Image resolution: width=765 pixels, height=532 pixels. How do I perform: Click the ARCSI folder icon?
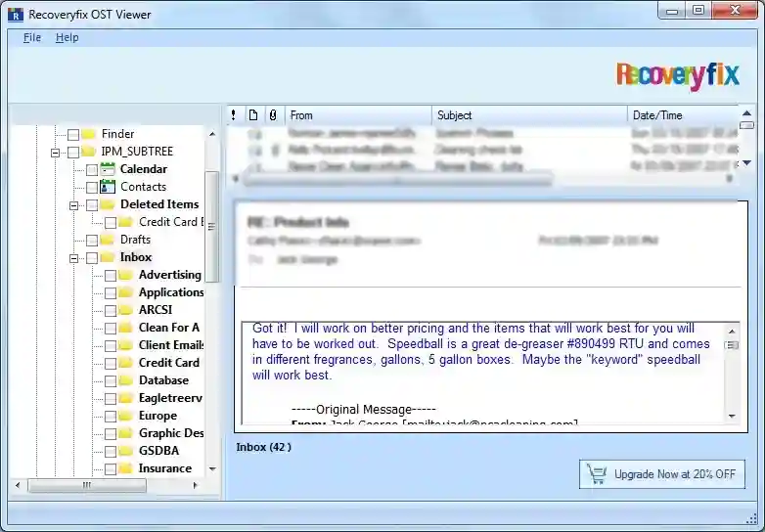(x=125, y=310)
